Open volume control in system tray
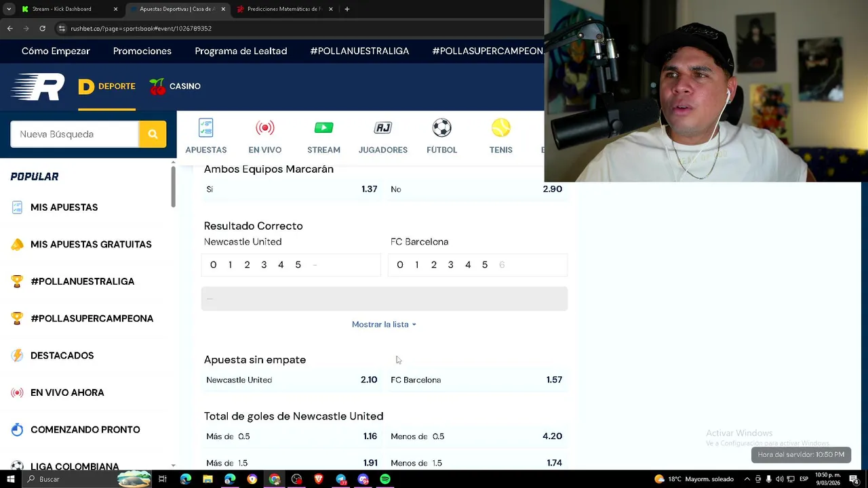Image resolution: width=868 pixels, height=488 pixels. click(780, 479)
